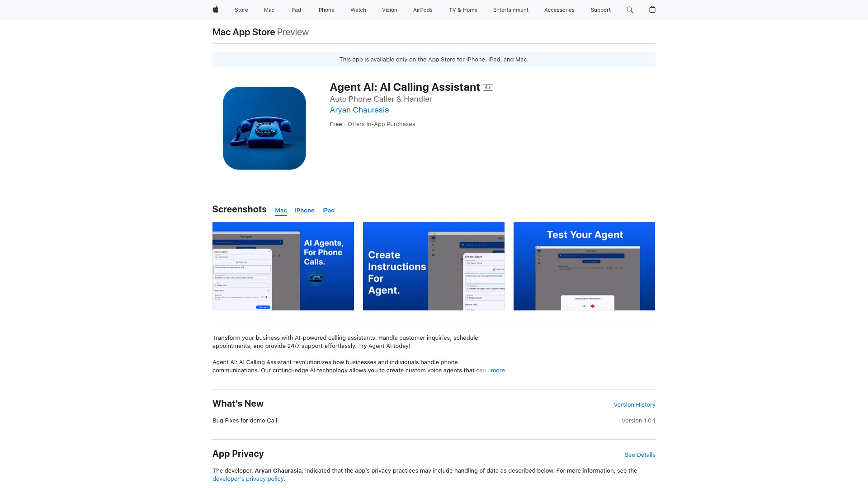This screenshot has width=868, height=488.
Task: Click the Apple logo icon
Action: tap(215, 9)
